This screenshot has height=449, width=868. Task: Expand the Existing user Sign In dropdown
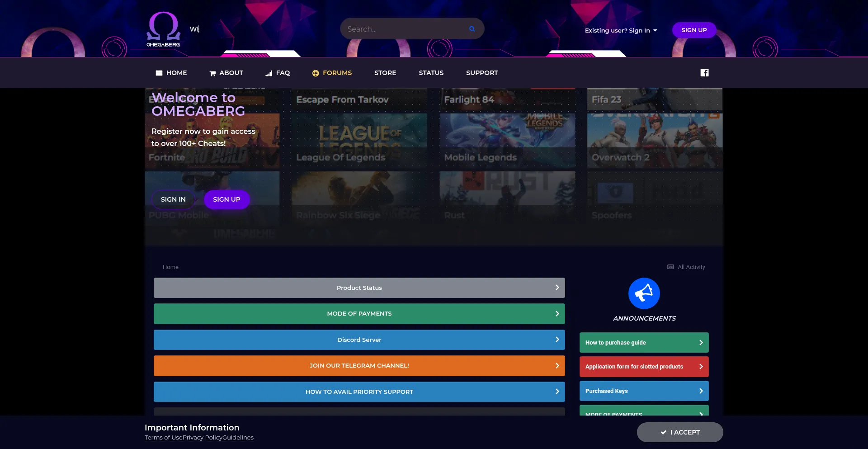(x=621, y=30)
